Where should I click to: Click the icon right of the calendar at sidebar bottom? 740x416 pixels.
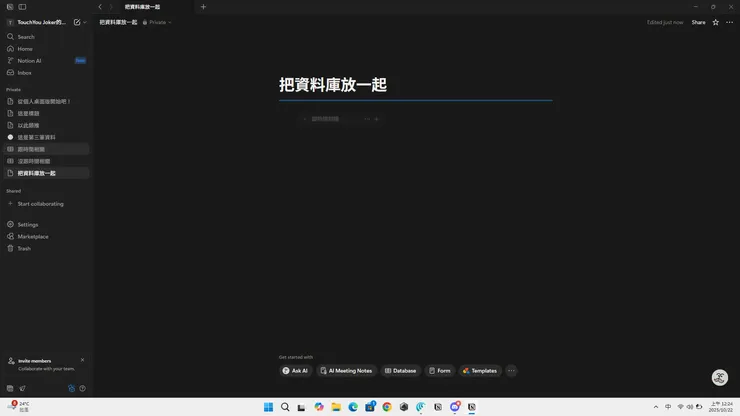[22, 388]
